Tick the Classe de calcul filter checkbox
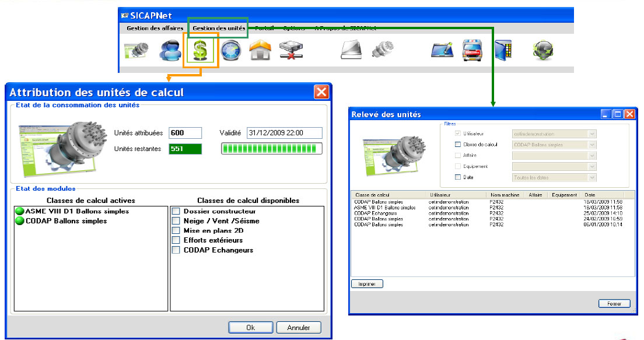Screen dimensions: 644x340 click(x=458, y=145)
